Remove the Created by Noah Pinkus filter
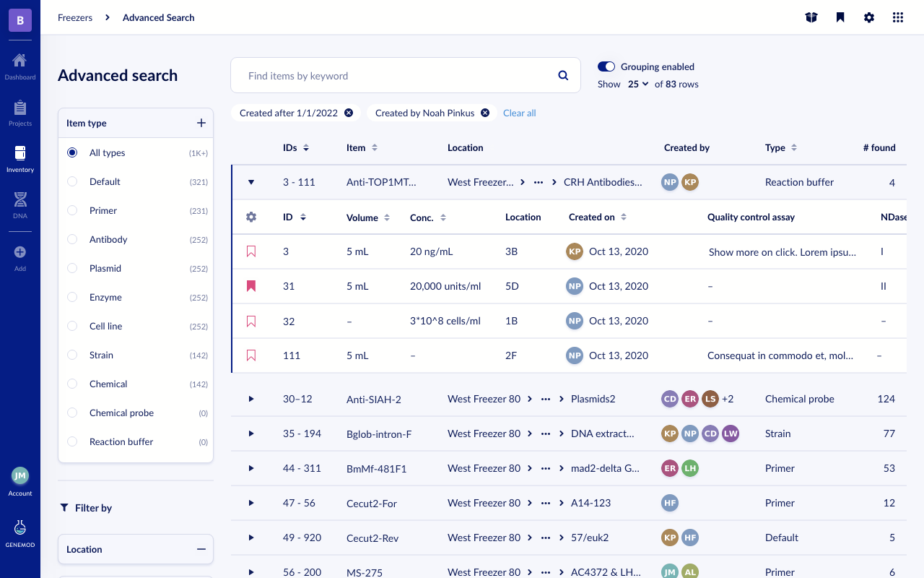924x578 pixels. (484, 113)
